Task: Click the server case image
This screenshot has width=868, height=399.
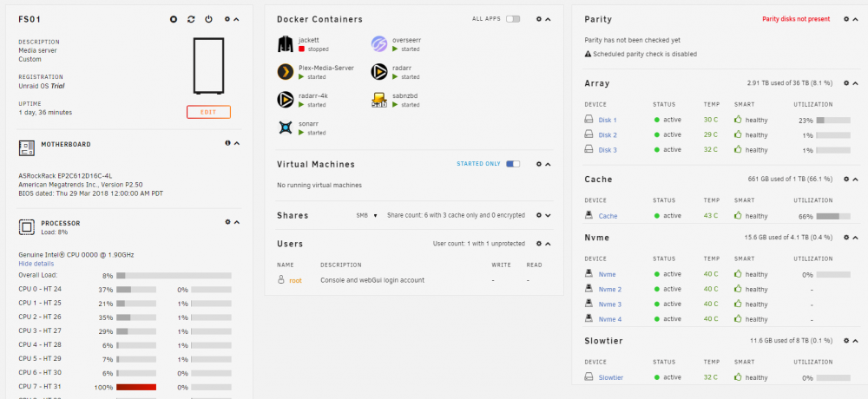Action: point(208,65)
